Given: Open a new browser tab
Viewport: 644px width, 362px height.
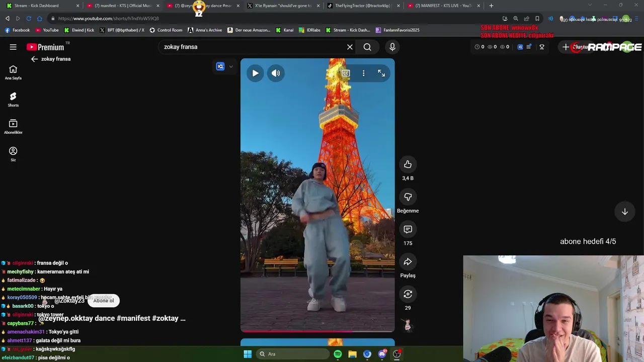Looking at the screenshot, I should coord(491,6).
